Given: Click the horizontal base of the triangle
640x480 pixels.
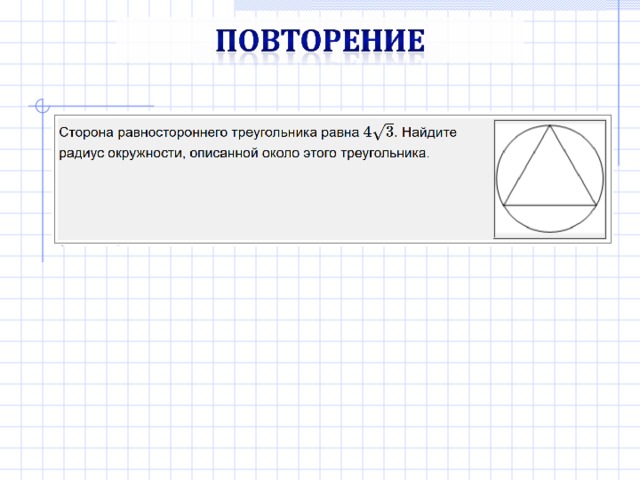Looking at the screenshot, I should (x=550, y=205).
